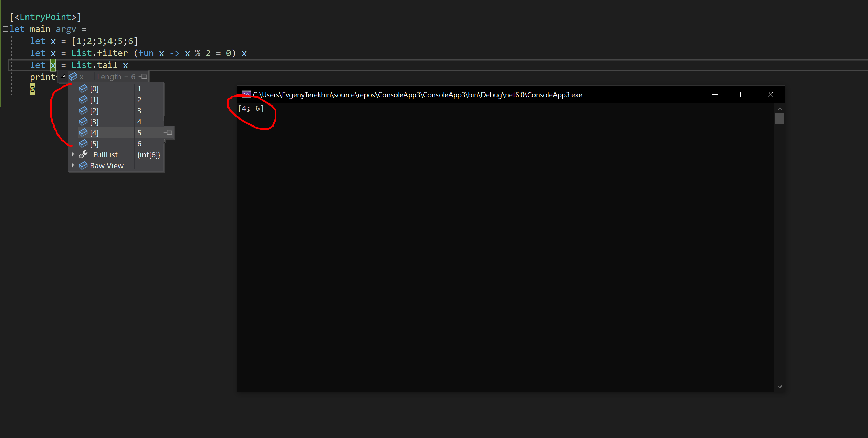The image size is (868, 438).
Task: Expand the _FullList node
Action: (x=73, y=154)
